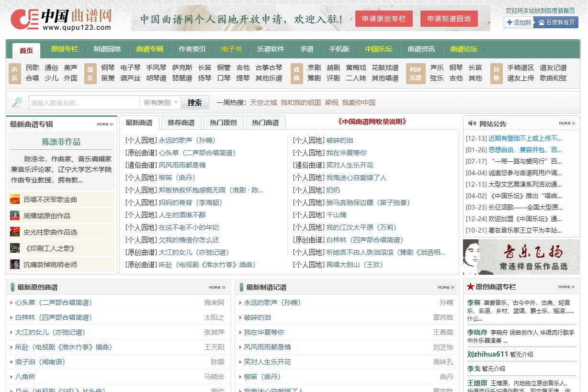Select the 器乐 instrumental category icon
588x392 pixels.
(90, 75)
